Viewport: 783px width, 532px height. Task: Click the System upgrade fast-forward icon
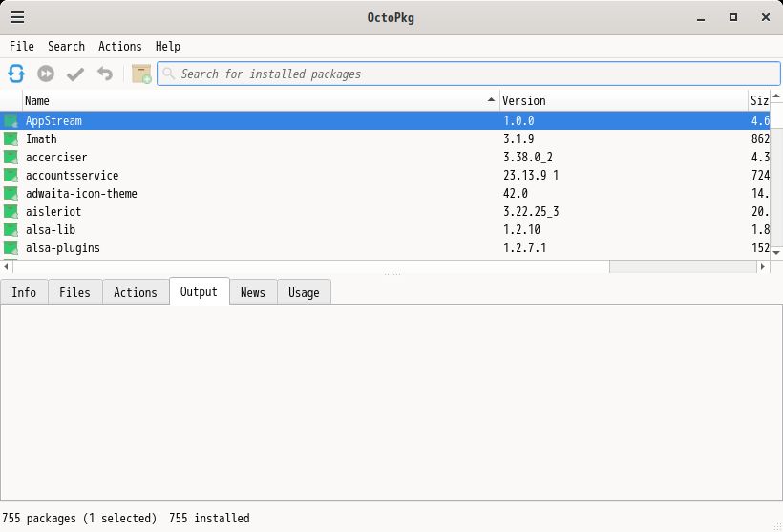(x=46, y=74)
